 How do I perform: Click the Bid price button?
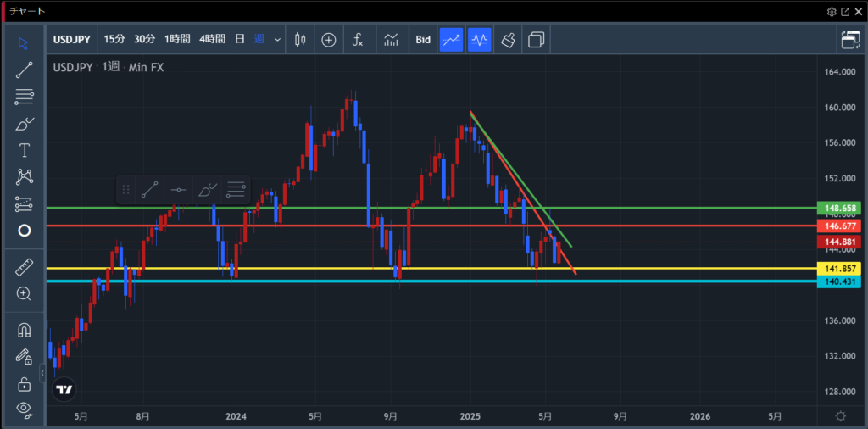(x=423, y=39)
